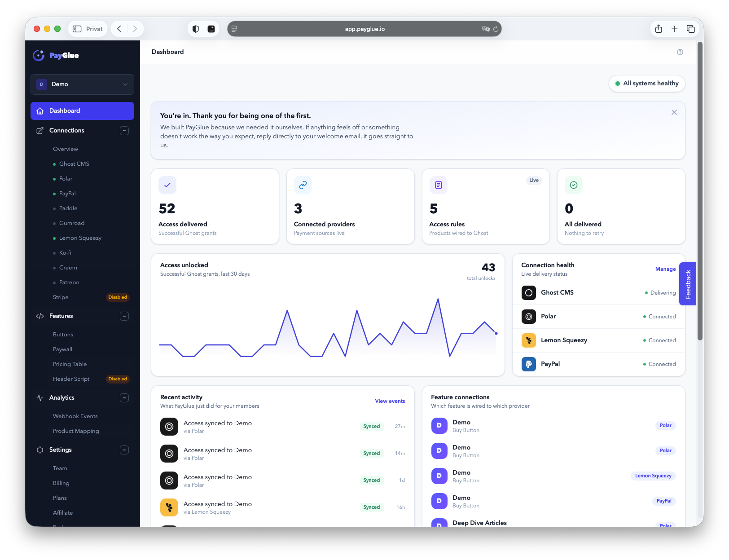Dismiss the welcome banner with X
This screenshot has width=729, height=560.
[674, 112]
